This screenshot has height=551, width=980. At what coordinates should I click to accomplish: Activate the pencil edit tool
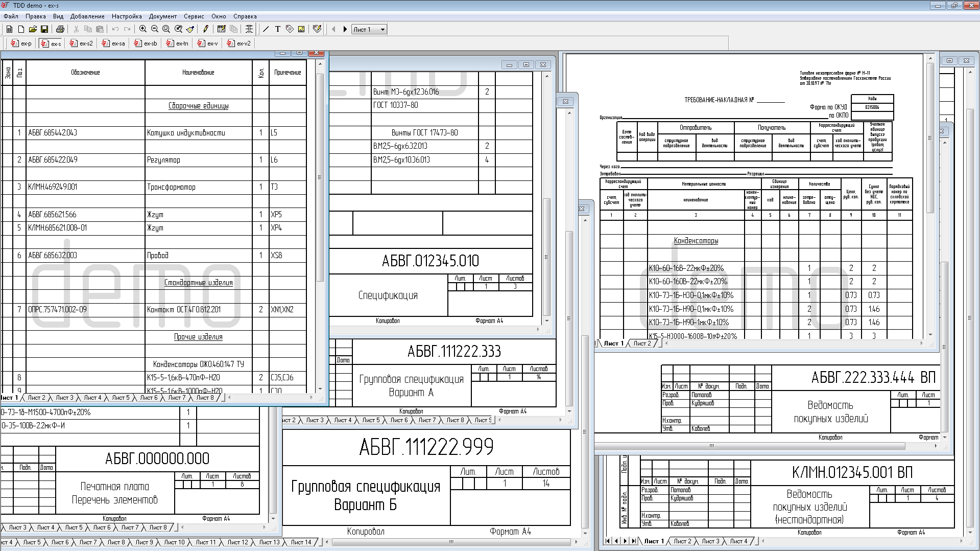[206, 29]
